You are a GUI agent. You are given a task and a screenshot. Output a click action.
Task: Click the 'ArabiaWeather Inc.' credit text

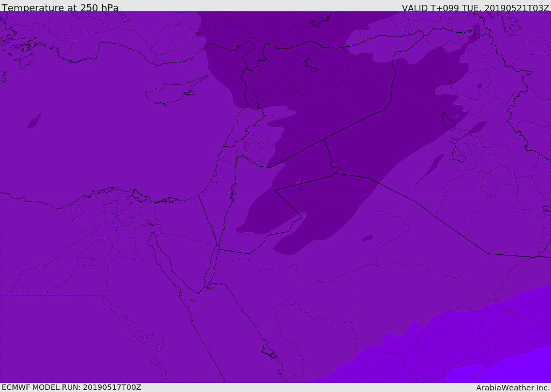click(513, 388)
